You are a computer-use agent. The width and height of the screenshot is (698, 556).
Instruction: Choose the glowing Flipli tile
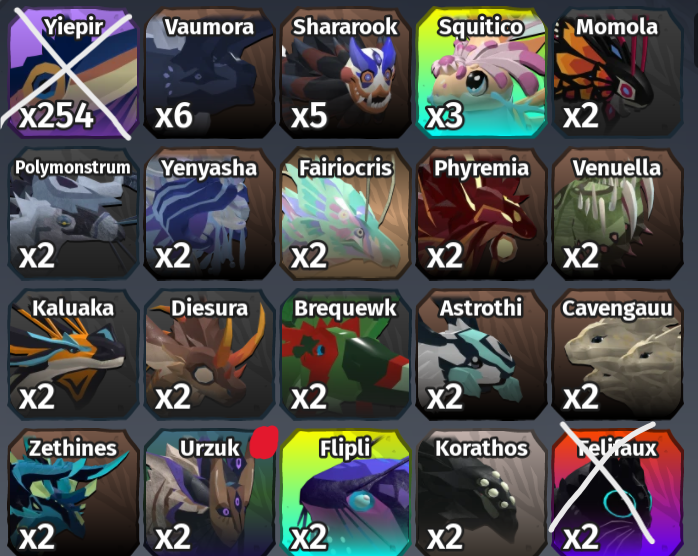(345, 493)
